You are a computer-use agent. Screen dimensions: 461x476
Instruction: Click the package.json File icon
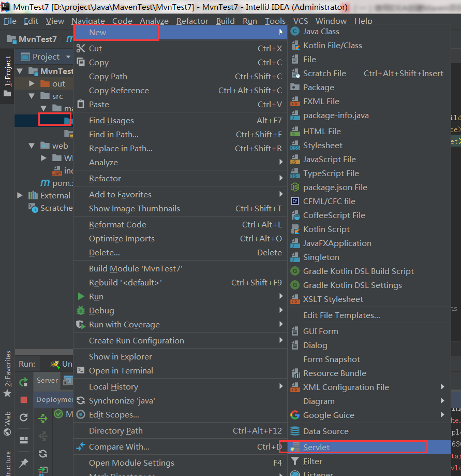point(295,187)
